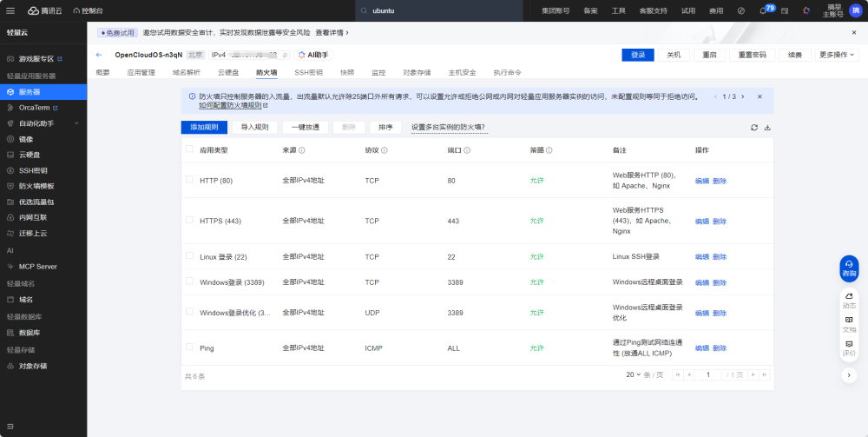Image resolution: width=868 pixels, height=437 pixels.
Task: Switch to the 监控 tab
Action: click(378, 73)
